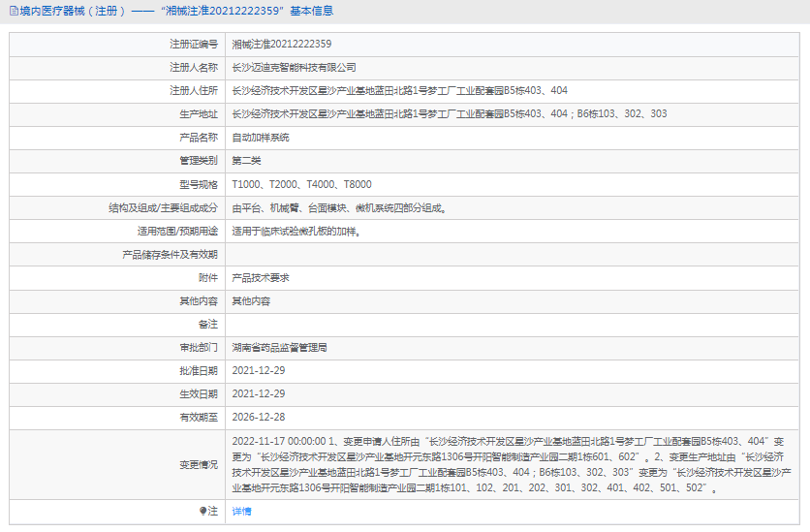Click expiry date 2026-12-28
This screenshot has height=532, width=810.
point(259,418)
